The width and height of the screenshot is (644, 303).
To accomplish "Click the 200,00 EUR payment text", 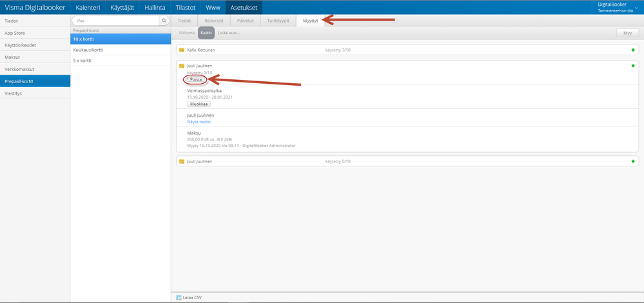I will click(x=209, y=140).
